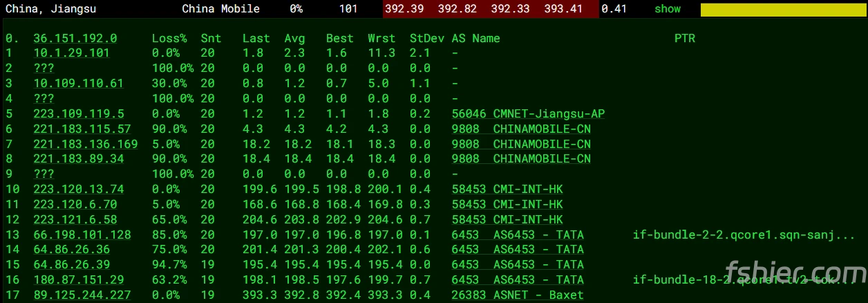Open hop 13 IP 66.198.101.128
Viewport: 868px width, 303px height.
pyautogui.click(x=82, y=235)
